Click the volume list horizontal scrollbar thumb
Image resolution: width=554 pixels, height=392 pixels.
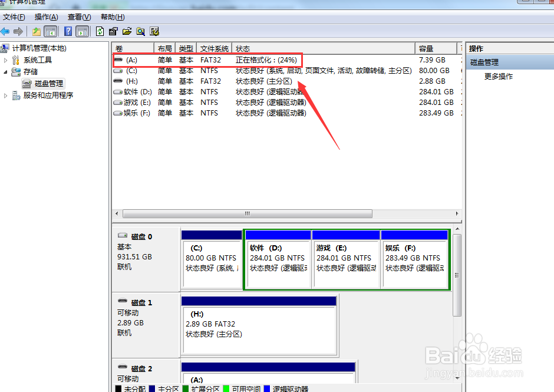pos(248,214)
